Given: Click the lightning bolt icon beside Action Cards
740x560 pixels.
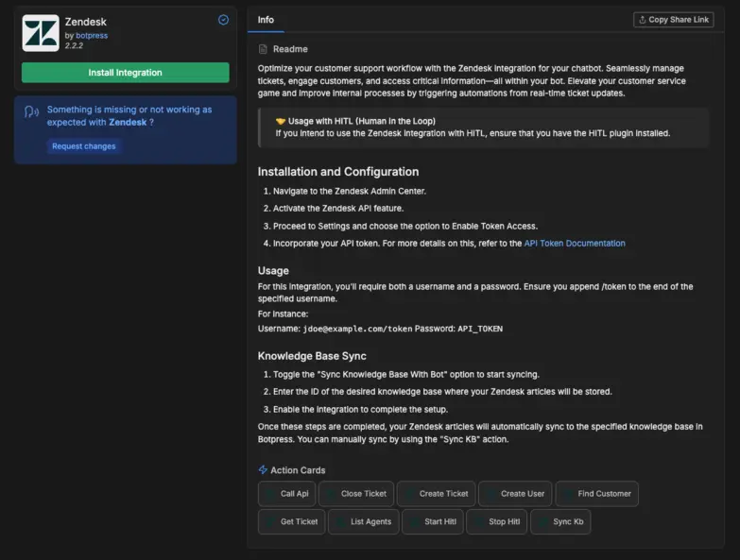Looking at the screenshot, I should [263, 469].
